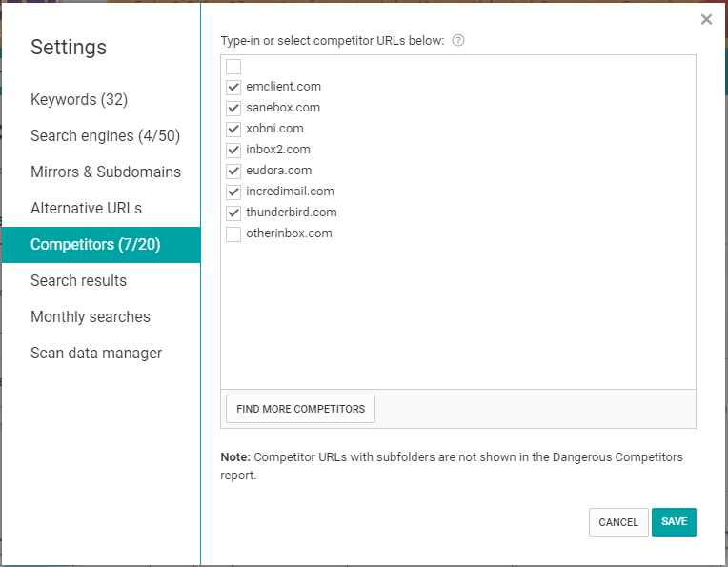Uncheck the sanebox.com checkbox

[233, 108]
